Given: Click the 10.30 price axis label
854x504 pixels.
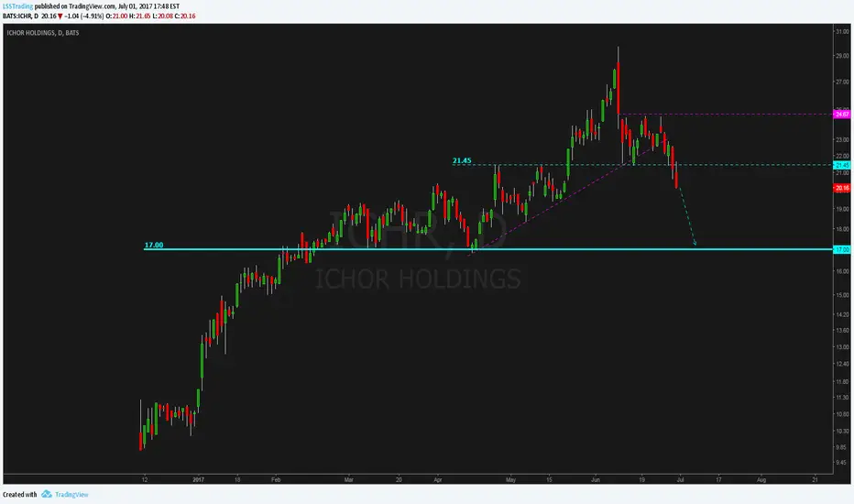Looking at the screenshot, I should click(x=842, y=432).
